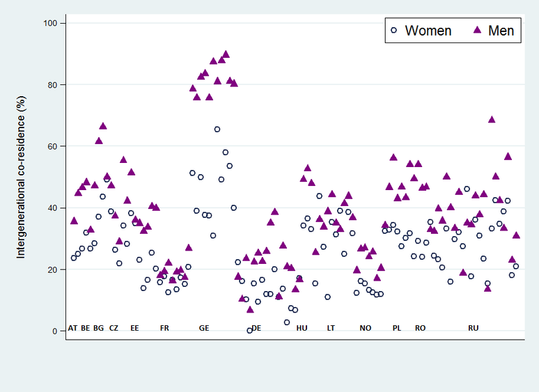The image size is (539, 392).
Task: Click the RO country label
Action: pyautogui.click(x=420, y=328)
